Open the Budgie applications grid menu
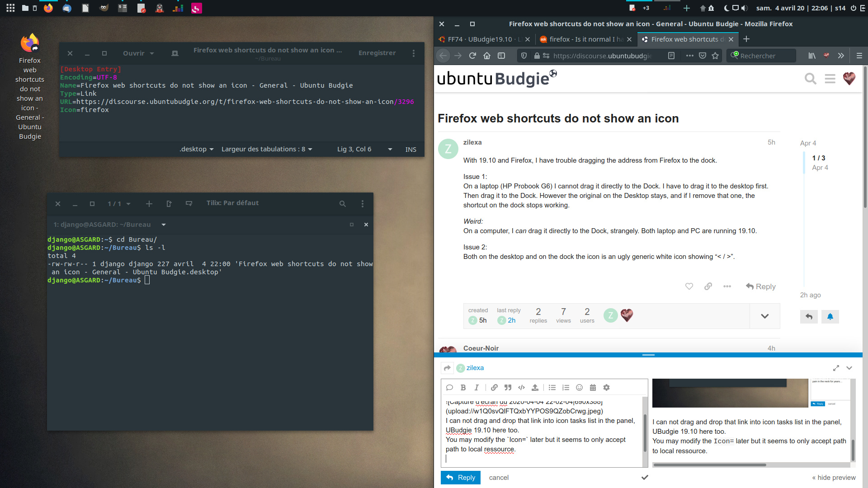This screenshot has width=868, height=488. tap(10, 8)
